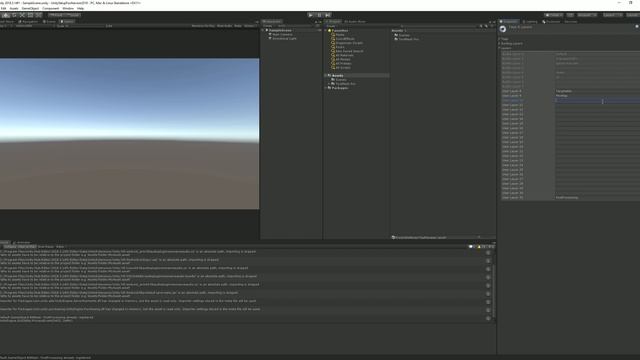
Task: Switch to the Services tab
Action: (x=571, y=22)
